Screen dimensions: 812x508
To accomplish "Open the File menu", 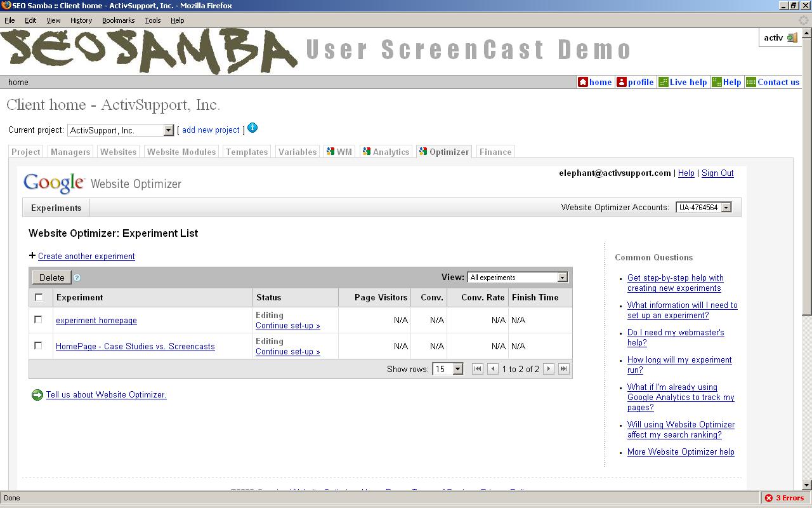I will pos(10,20).
